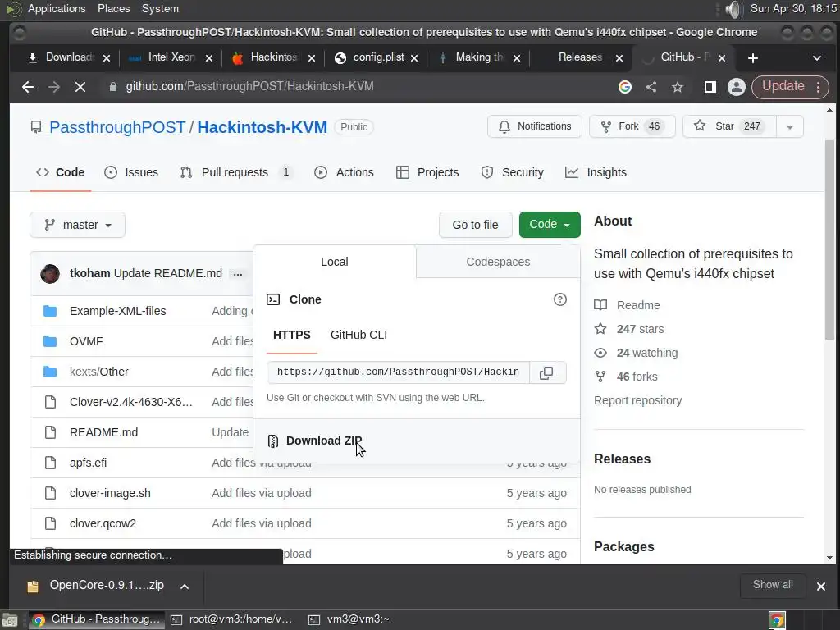Click the browser back arrow
The height and width of the screenshot is (630, 840).
tap(28, 87)
